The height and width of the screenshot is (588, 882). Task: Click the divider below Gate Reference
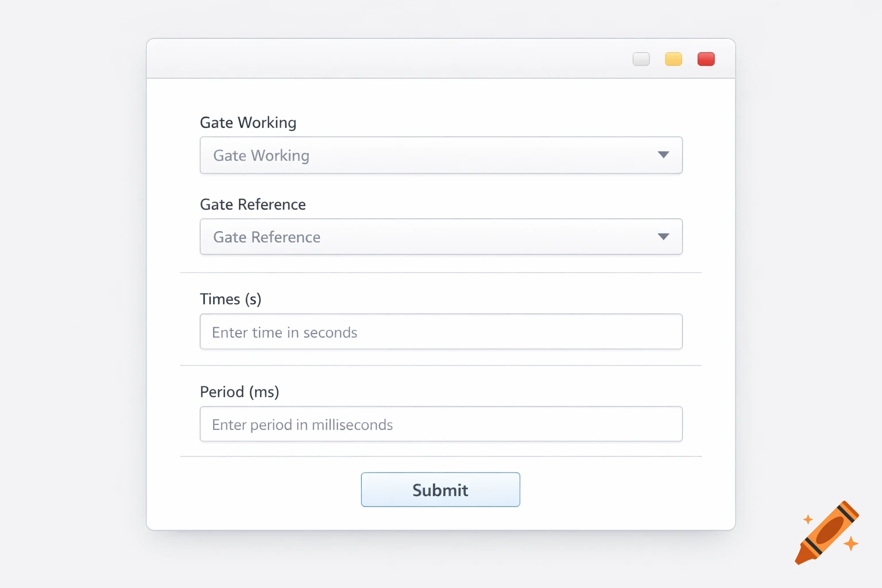(441, 272)
